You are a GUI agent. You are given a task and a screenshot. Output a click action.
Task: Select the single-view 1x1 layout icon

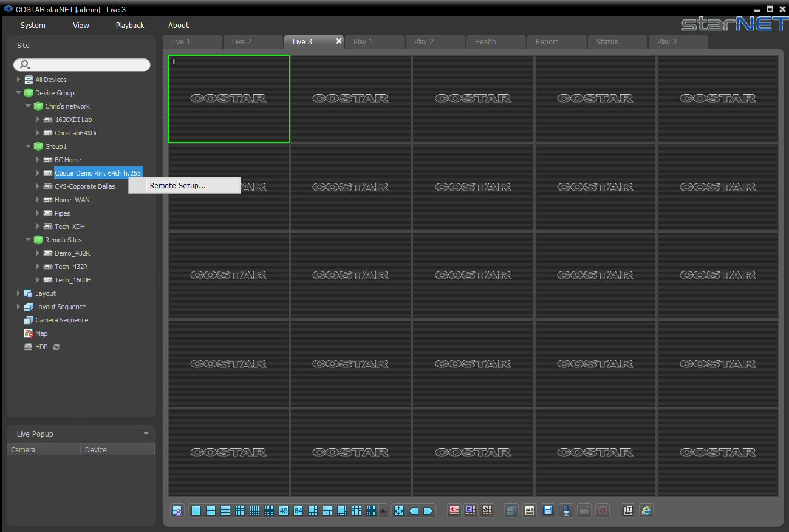(x=196, y=511)
